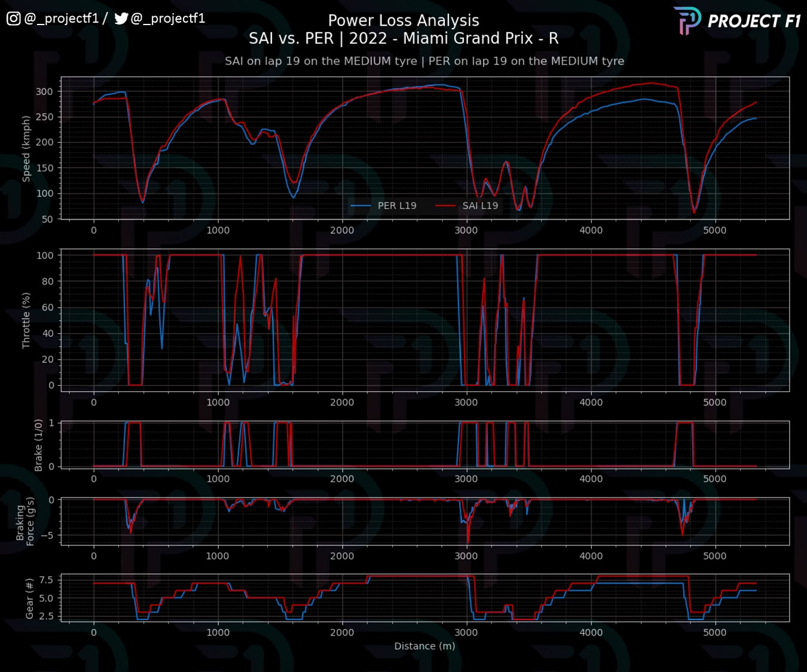Screen dimensions: 807x672
Task: Open the @_projectf1 Twitter handle link
Action: pyautogui.click(x=168, y=18)
